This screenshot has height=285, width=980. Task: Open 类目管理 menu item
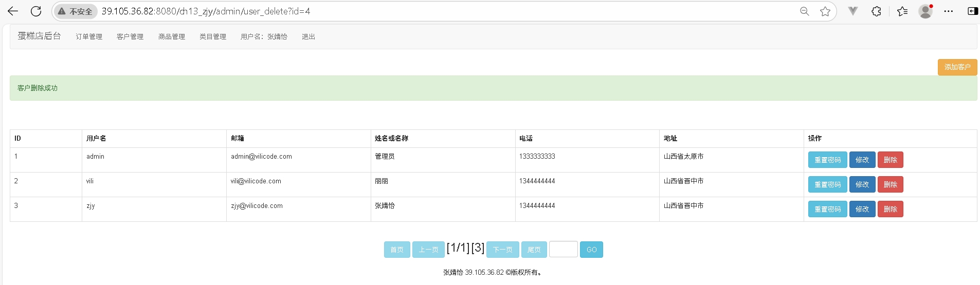[x=213, y=36]
